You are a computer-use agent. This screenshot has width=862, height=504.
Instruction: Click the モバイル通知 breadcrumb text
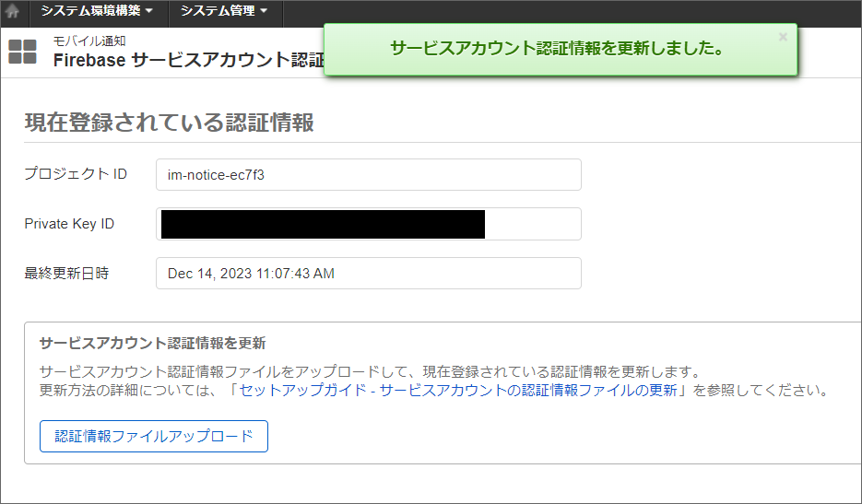(x=89, y=41)
